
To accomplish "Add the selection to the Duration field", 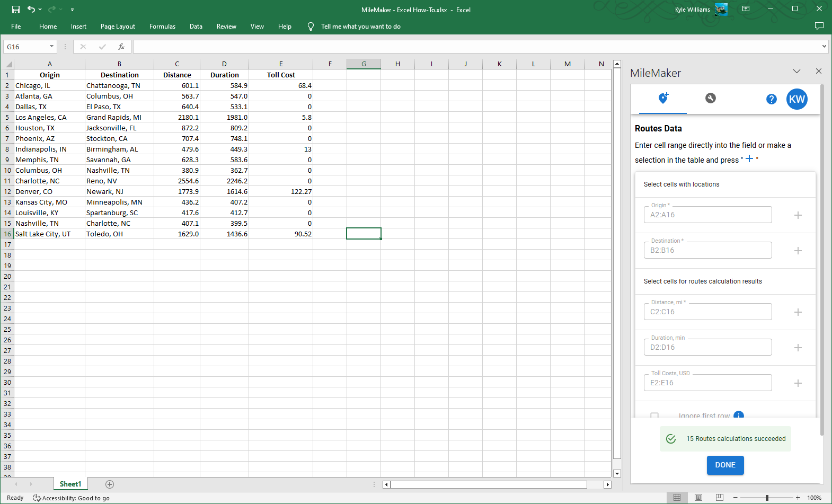I will [798, 348].
